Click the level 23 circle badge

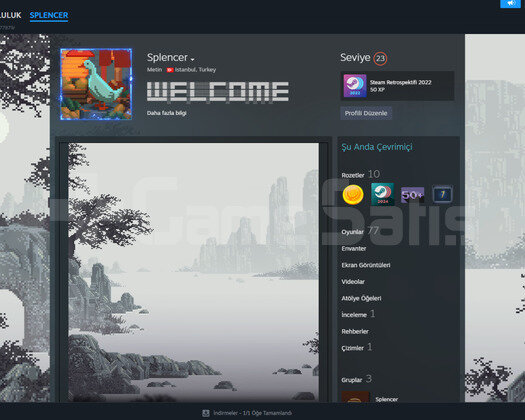pyautogui.click(x=380, y=59)
